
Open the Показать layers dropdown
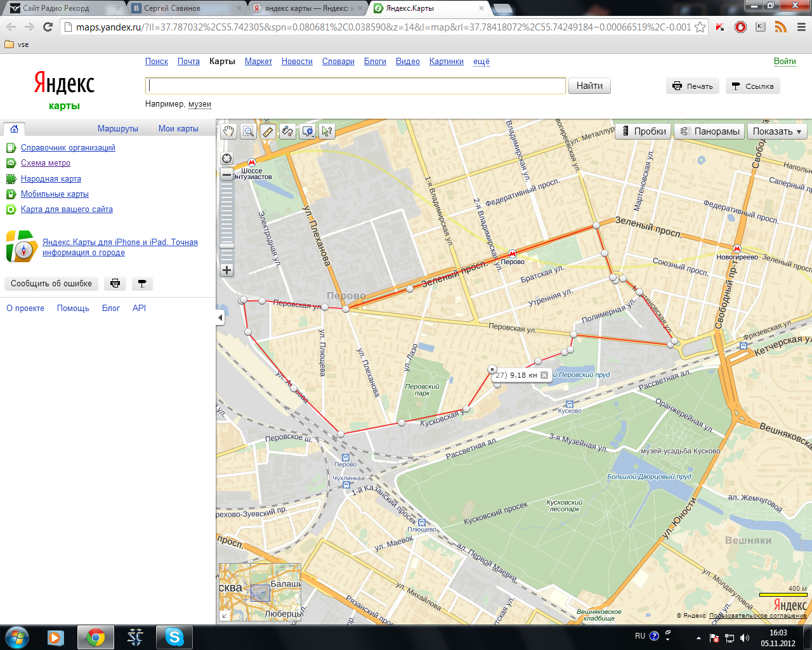tap(777, 131)
